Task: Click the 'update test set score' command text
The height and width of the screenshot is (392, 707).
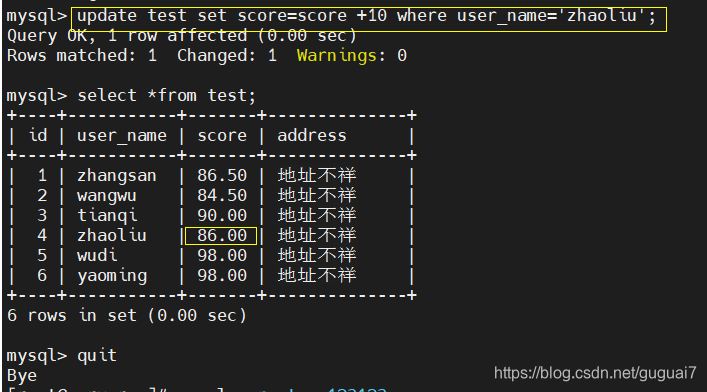Action: pyautogui.click(x=366, y=16)
